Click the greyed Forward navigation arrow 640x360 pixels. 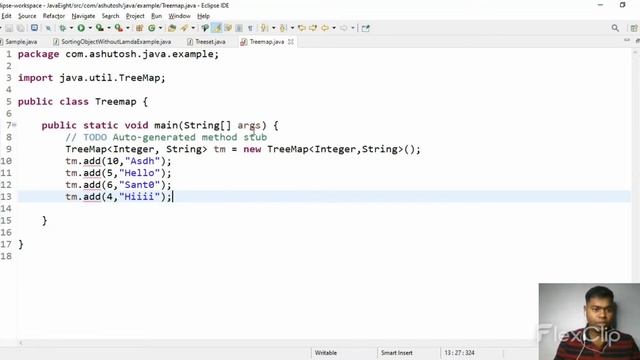344,28
